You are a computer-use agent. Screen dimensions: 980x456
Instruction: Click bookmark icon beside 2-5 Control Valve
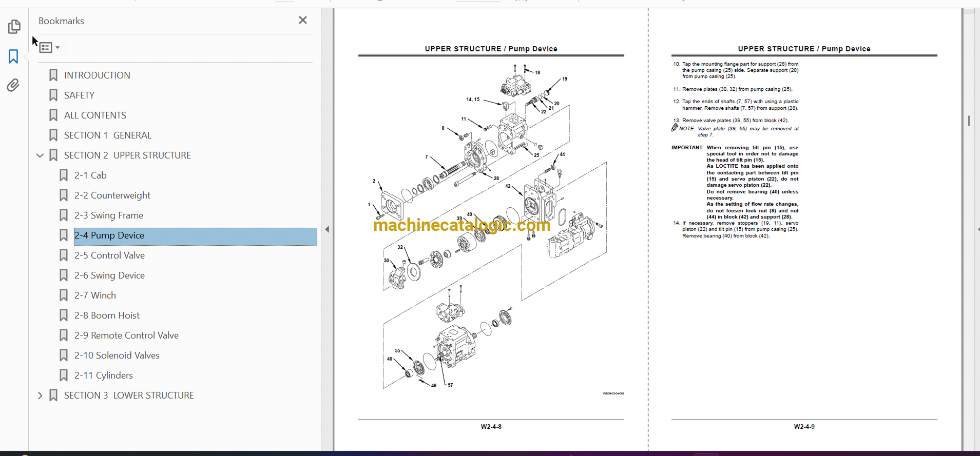(x=64, y=255)
